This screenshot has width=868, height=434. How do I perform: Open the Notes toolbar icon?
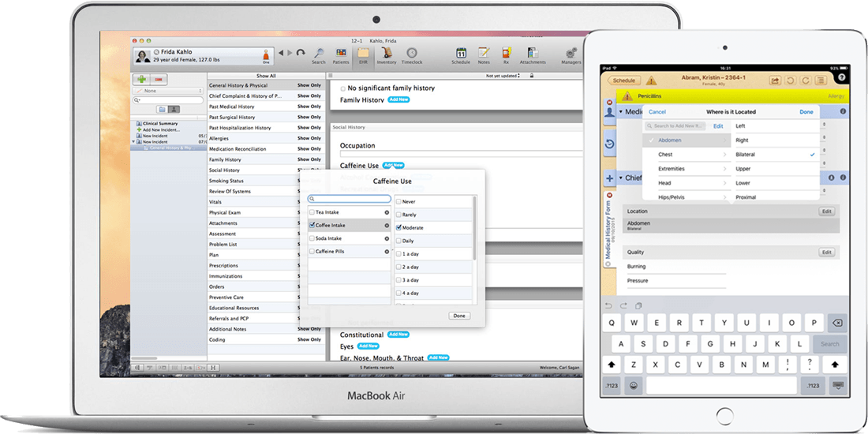point(484,54)
